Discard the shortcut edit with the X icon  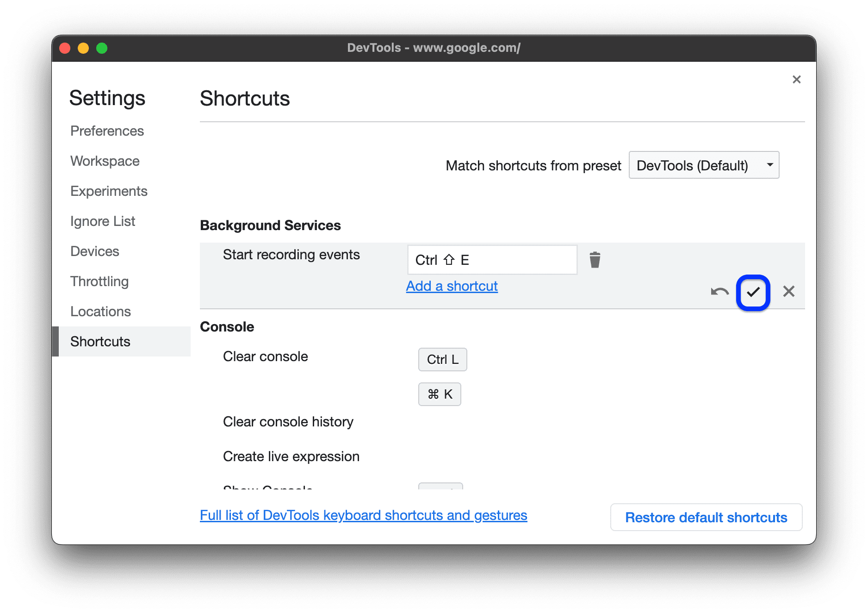click(788, 292)
